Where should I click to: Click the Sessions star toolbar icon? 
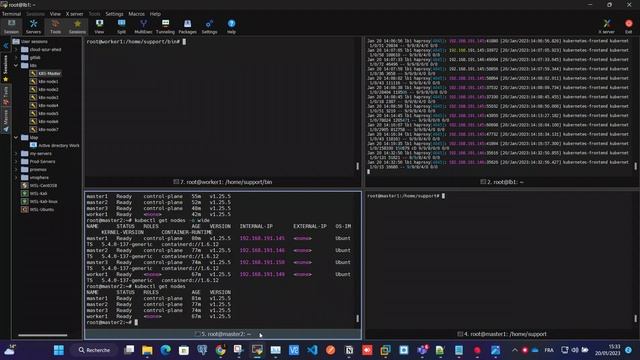pyautogui.click(x=77, y=26)
